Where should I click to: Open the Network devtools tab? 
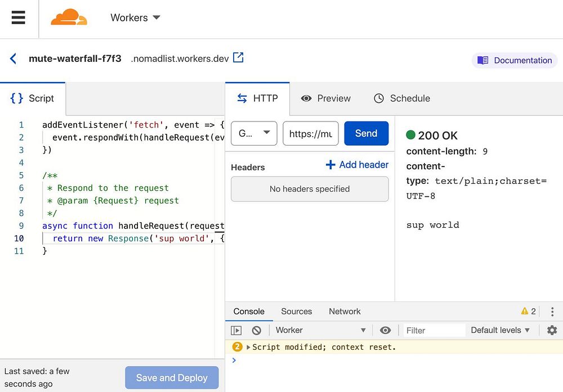pos(345,312)
